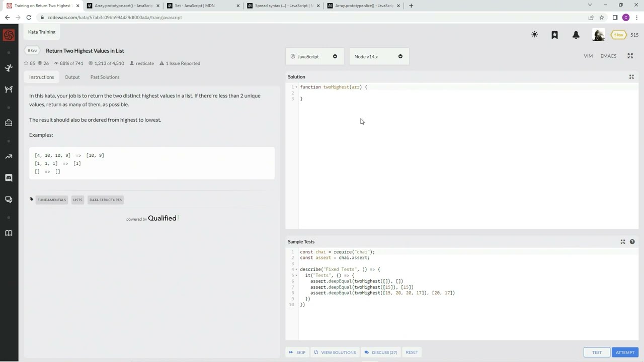Click the RESET button
This screenshot has height=362, width=644.
click(412, 352)
